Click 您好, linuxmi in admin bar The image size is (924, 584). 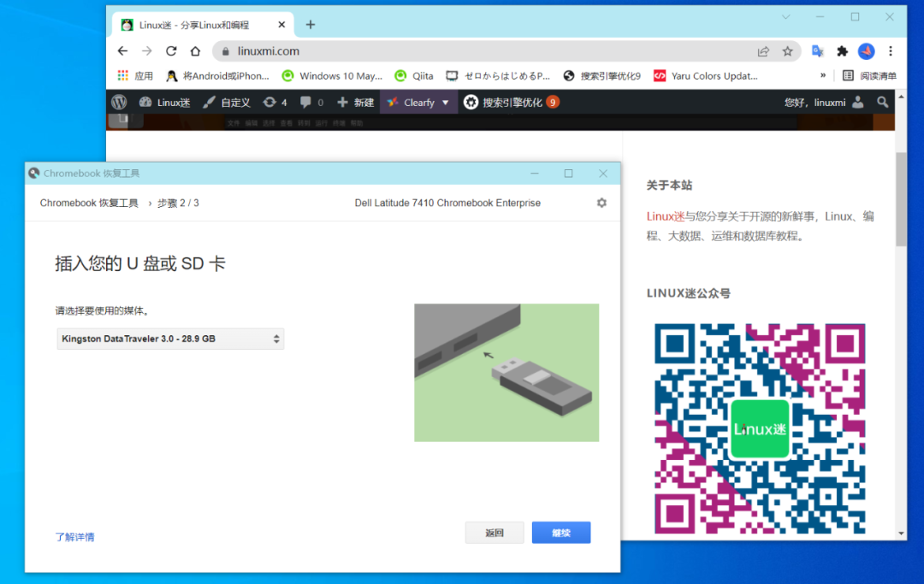click(x=815, y=102)
